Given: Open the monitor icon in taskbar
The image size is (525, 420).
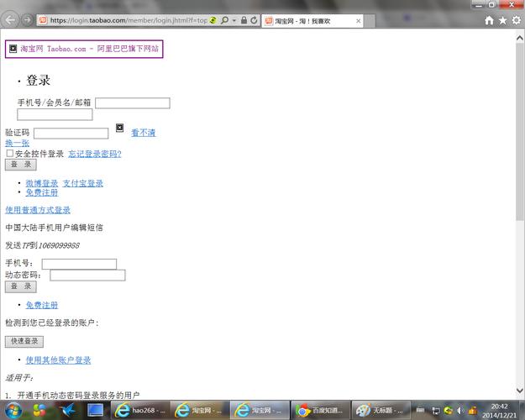Looking at the screenshot, I should [96, 410].
